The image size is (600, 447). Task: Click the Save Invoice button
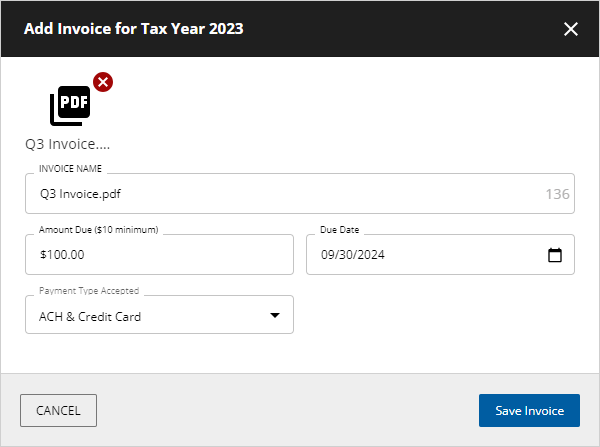pos(529,410)
